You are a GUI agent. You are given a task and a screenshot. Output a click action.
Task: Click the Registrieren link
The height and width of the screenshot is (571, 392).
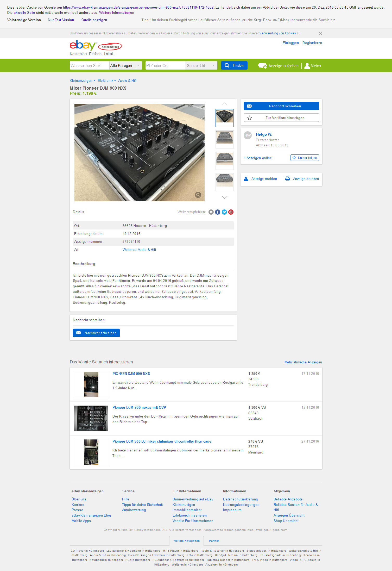click(x=312, y=43)
